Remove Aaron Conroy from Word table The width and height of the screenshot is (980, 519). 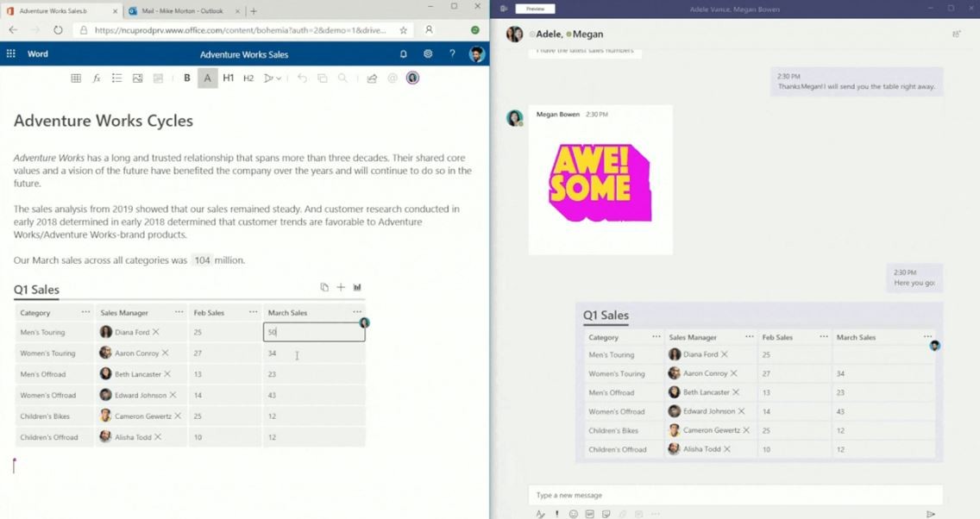[x=165, y=353]
